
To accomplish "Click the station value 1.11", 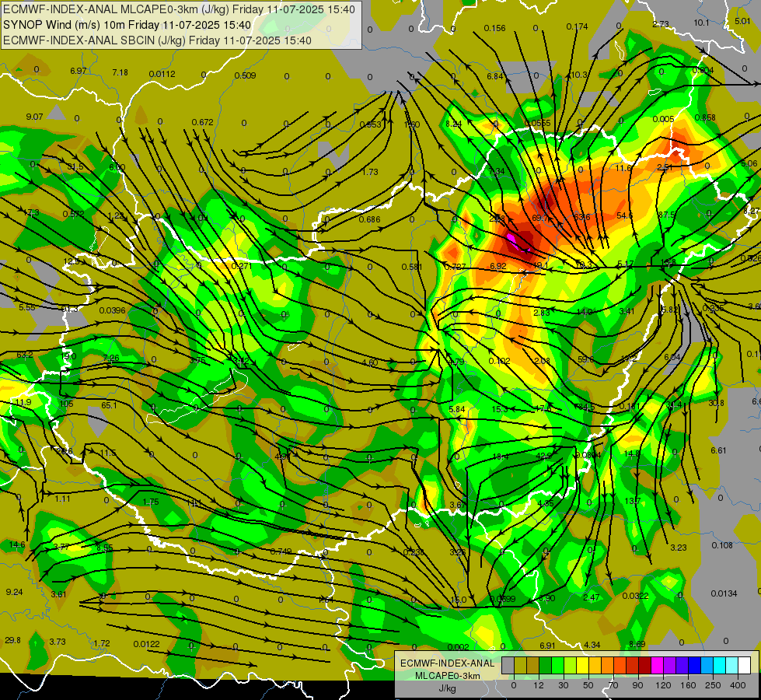I will click(x=62, y=499).
